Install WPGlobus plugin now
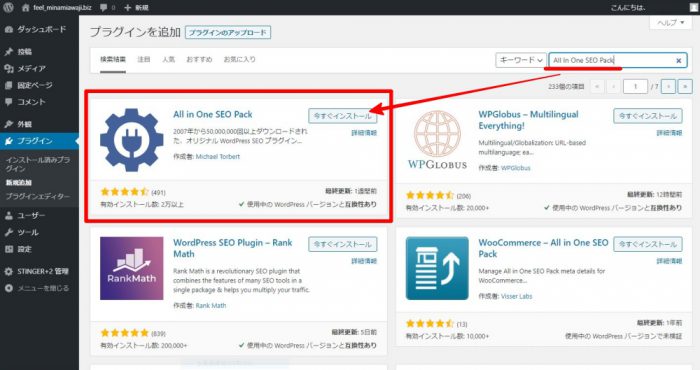 click(648, 116)
